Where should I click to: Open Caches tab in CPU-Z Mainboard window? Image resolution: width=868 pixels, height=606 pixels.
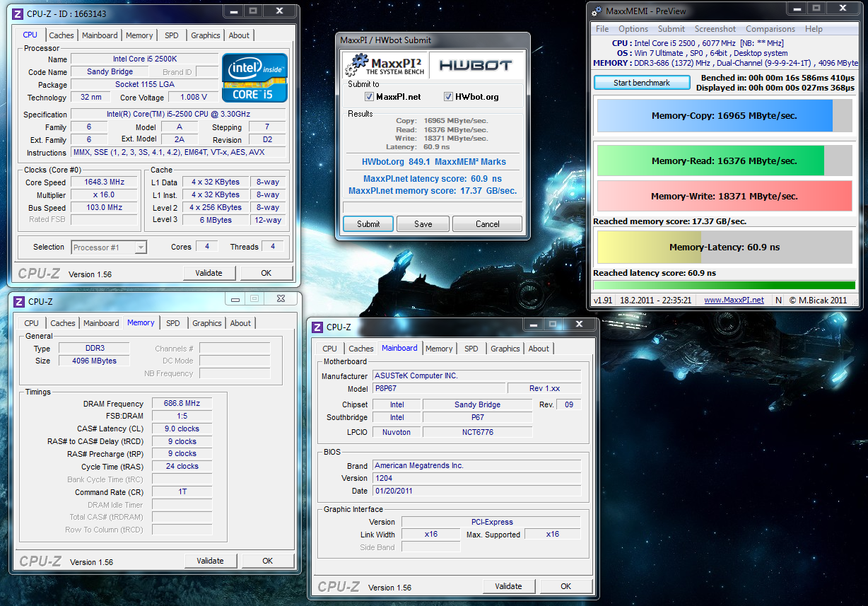pos(361,349)
